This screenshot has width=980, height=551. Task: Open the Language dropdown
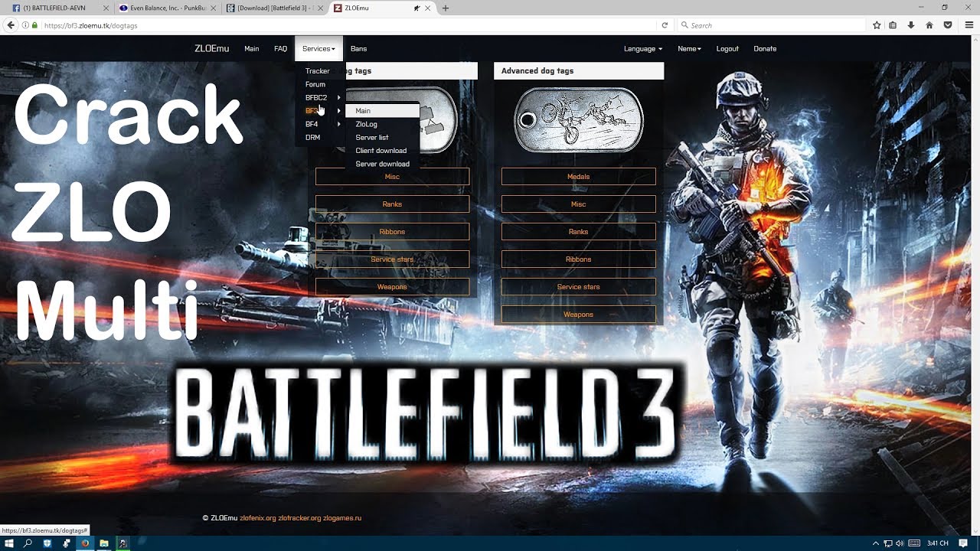pyautogui.click(x=643, y=49)
